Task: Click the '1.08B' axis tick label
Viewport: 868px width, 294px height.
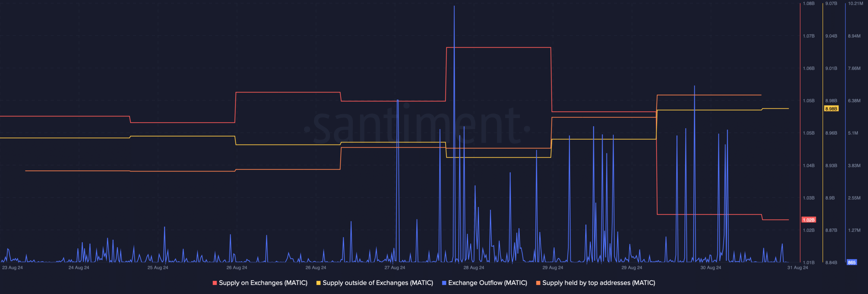Action: click(x=809, y=3)
